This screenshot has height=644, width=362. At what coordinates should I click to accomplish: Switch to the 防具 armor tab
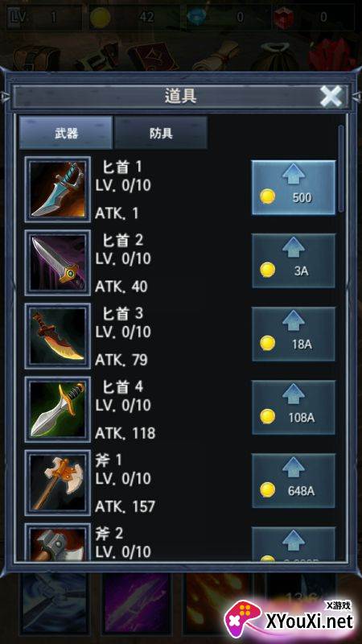point(161,133)
